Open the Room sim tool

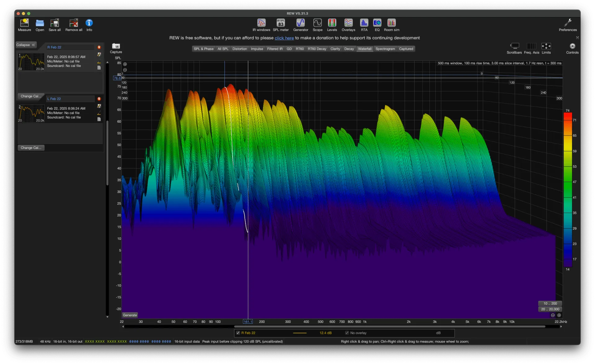click(391, 23)
